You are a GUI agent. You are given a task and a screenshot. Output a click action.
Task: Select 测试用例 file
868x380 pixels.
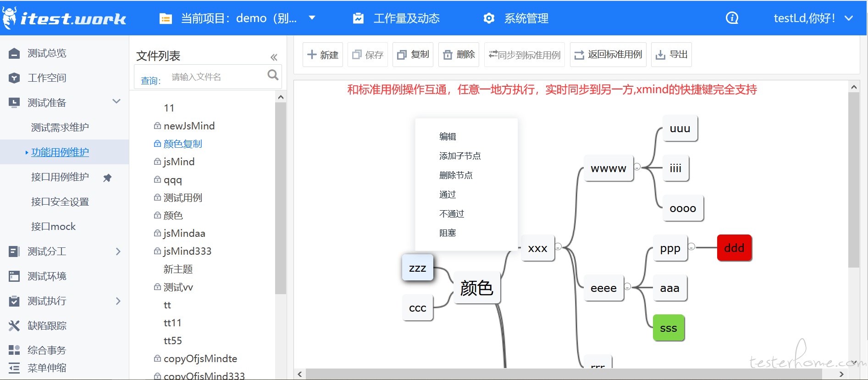click(183, 197)
